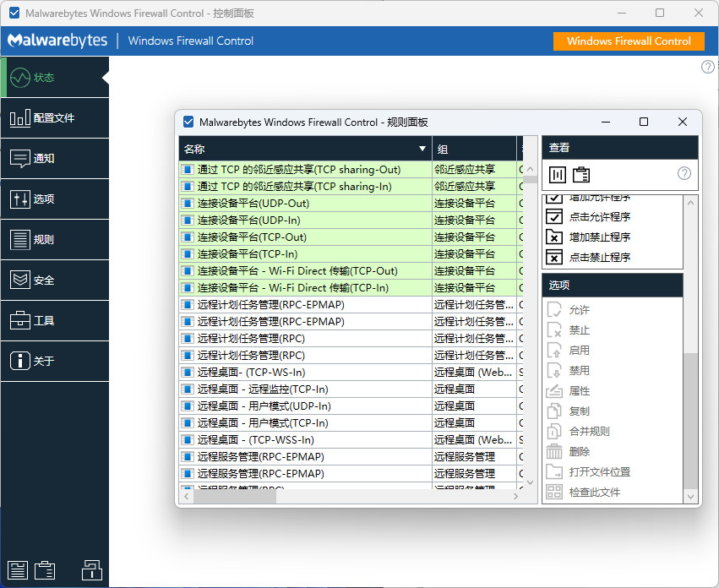The width and height of the screenshot is (719, 588).
Task: Open the 配置文件 sidebar section
Action: 55,118
